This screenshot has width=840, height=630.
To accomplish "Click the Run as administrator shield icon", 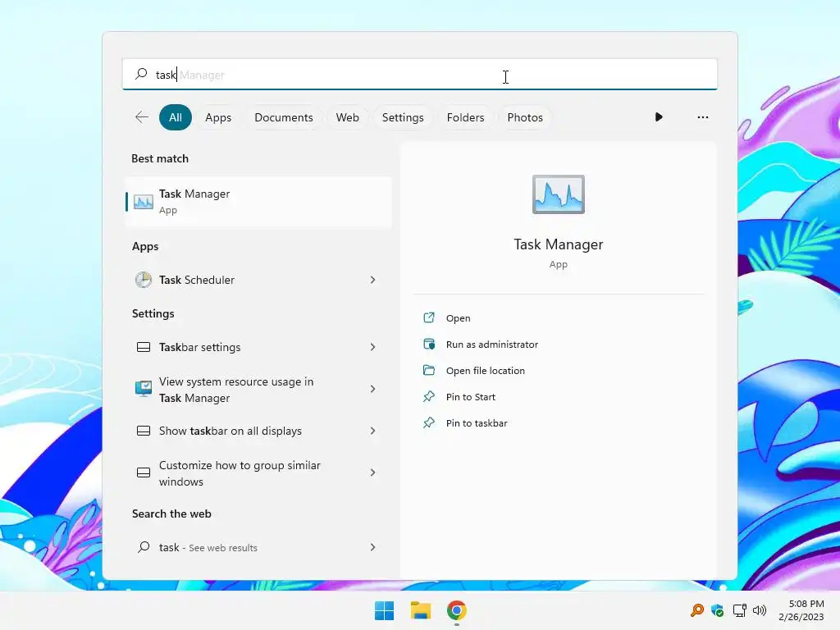I will coord(429,344).
